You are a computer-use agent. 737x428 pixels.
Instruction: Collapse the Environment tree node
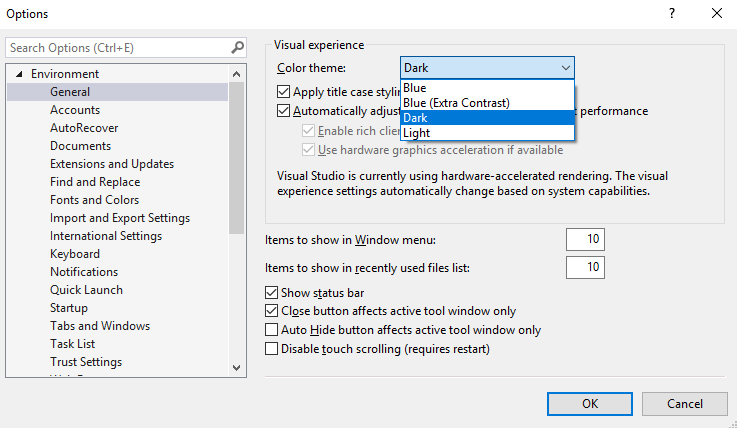pyautogui.click(x=19, y=74)
